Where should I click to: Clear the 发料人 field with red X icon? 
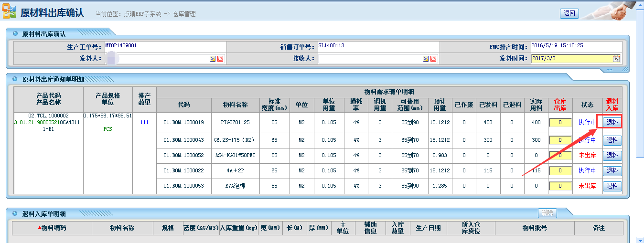click(x=220, y=59)
